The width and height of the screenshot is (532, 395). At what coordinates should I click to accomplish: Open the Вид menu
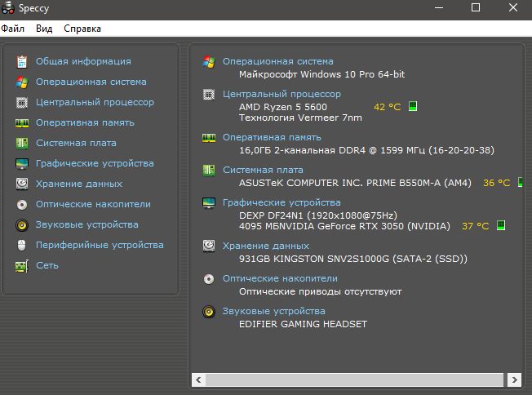(44, 29)
